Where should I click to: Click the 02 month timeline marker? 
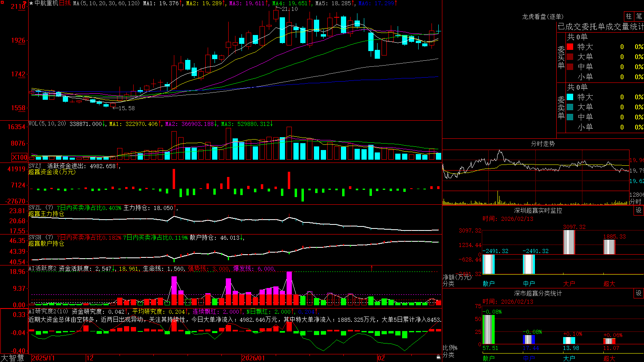(x=381, y=358)
